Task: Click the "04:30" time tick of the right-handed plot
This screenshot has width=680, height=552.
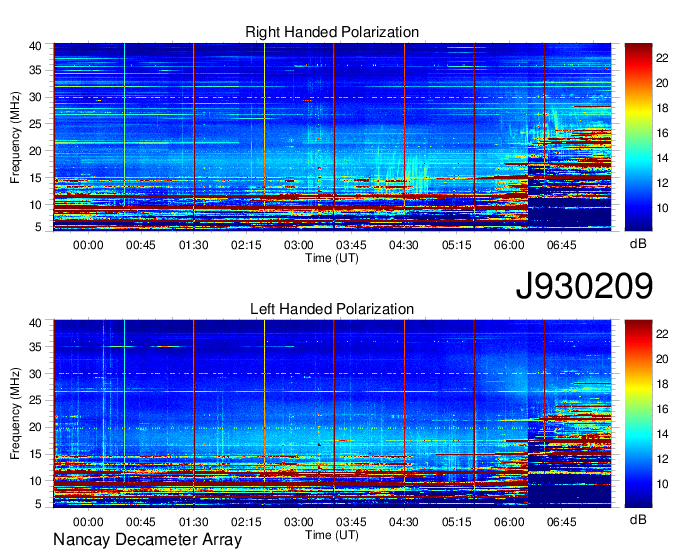Action: 404,245
